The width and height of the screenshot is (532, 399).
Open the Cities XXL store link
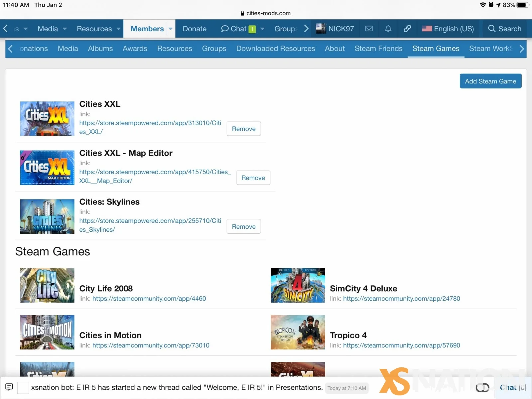(x=150, y=127)
